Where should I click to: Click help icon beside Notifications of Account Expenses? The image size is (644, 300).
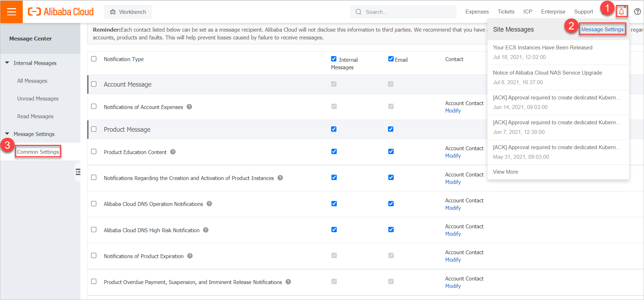click(190, 107)
